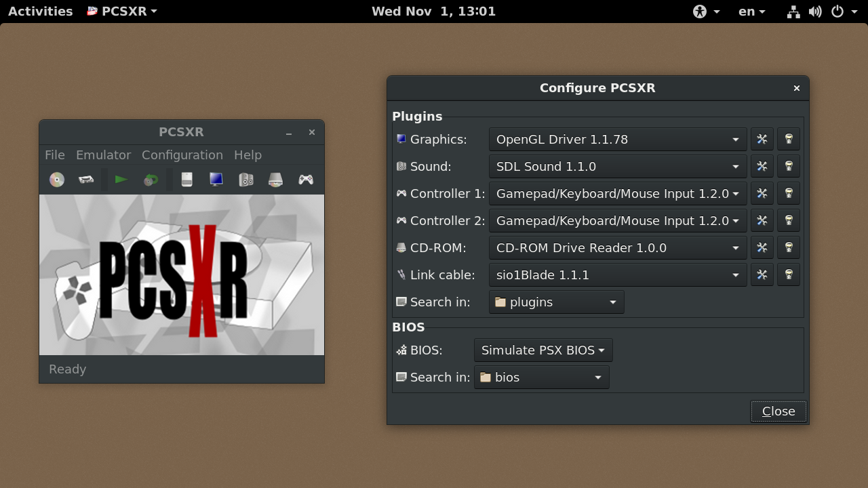Click the Run CD disc icon

pos(57,180)
